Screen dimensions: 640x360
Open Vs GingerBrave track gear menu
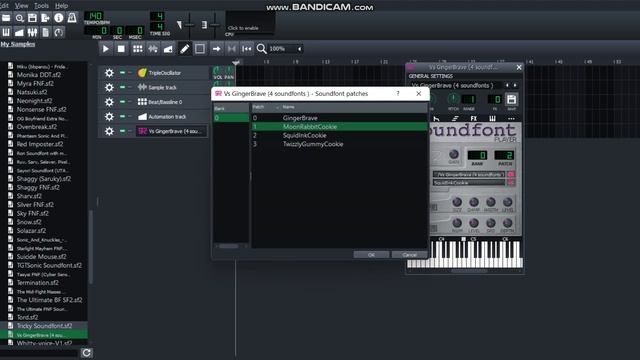tap(109, 131)
